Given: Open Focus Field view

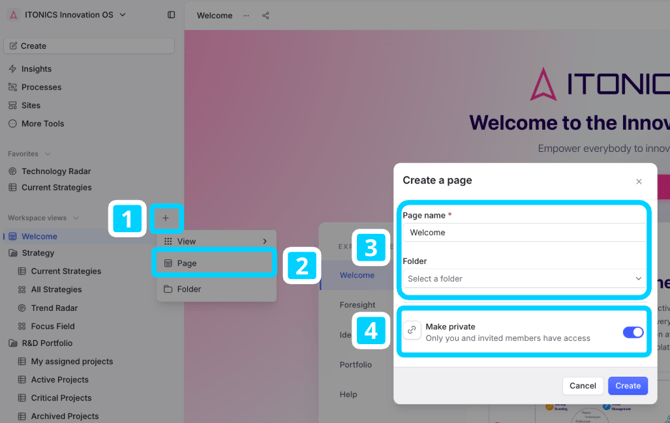Looking at the screenshot, I should (x=53, y=326).
